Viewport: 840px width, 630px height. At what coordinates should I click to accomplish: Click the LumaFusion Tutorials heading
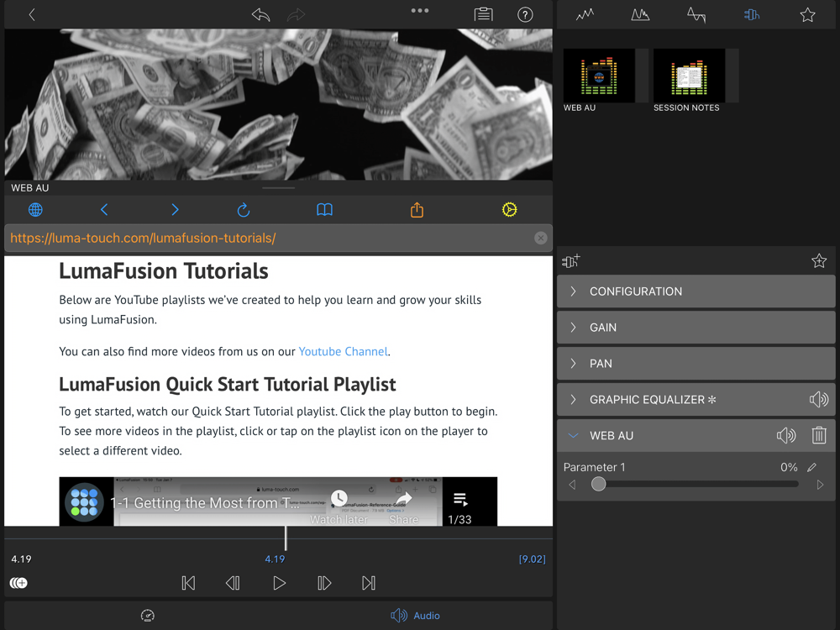point(164,271)
